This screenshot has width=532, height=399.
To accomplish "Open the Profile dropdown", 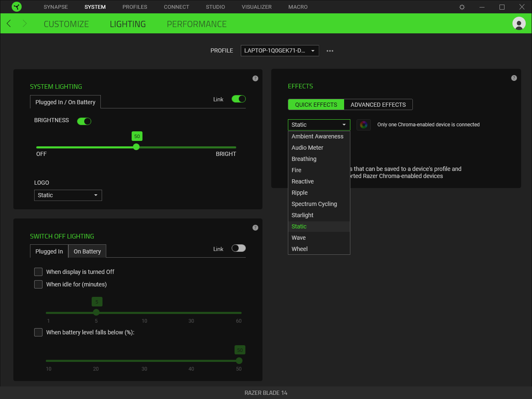I will [280, 50].
